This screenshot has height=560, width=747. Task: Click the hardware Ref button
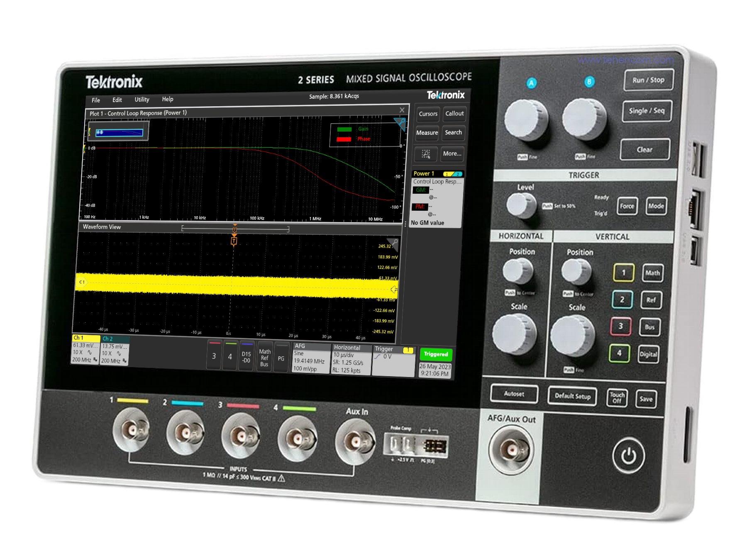tap(651, 300)
